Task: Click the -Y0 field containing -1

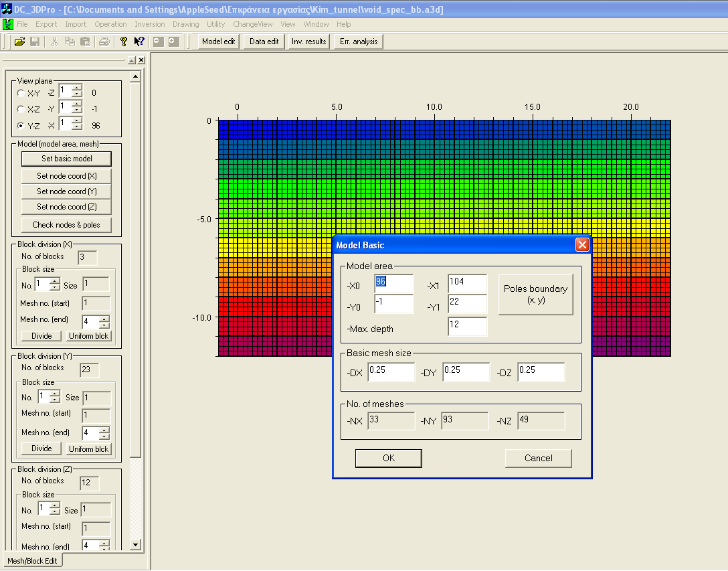Action: click(393, 303)
